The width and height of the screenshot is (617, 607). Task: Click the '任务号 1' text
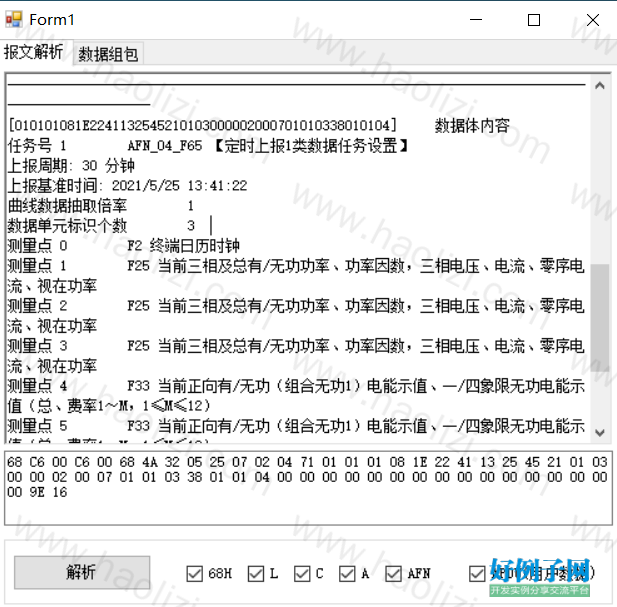[37, 146]
